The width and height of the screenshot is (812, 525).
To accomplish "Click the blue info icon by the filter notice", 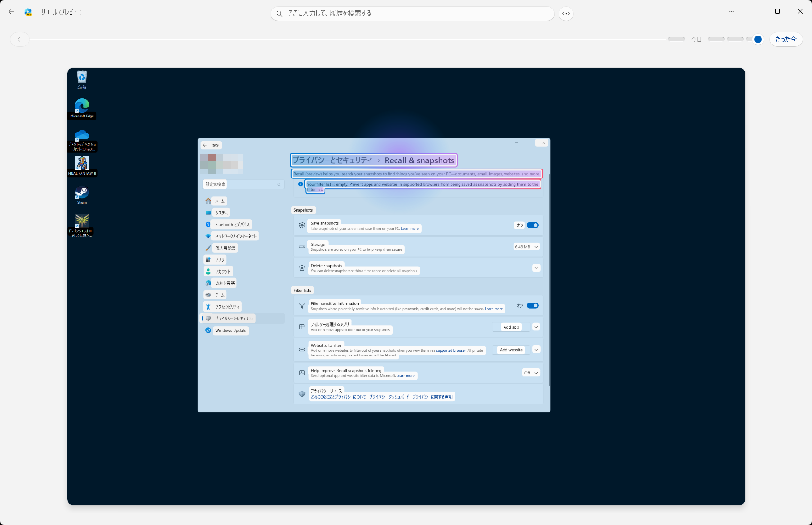I will (300, 184).
